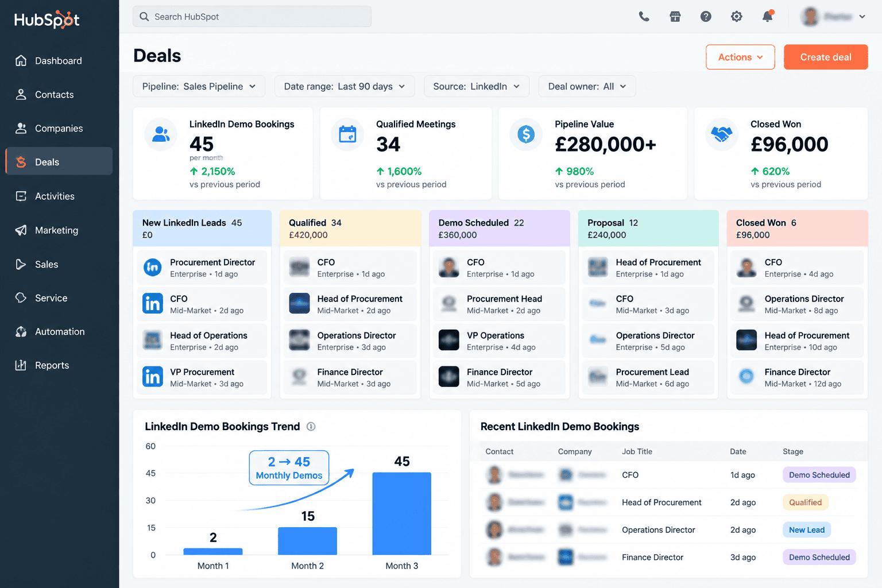This screenshot has width=882, height=588.
Task: Click the magnifier icon in the search bar
Action: (x=144, y=17)
